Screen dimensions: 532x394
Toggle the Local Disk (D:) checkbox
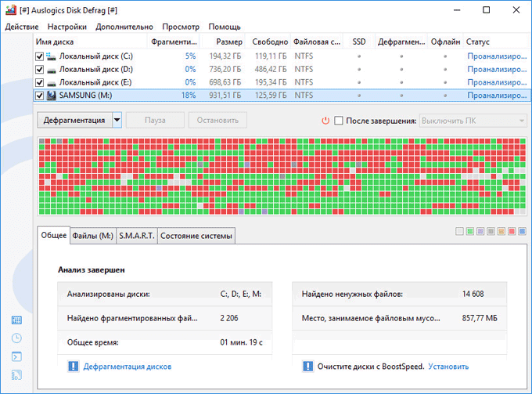(39, 70)
